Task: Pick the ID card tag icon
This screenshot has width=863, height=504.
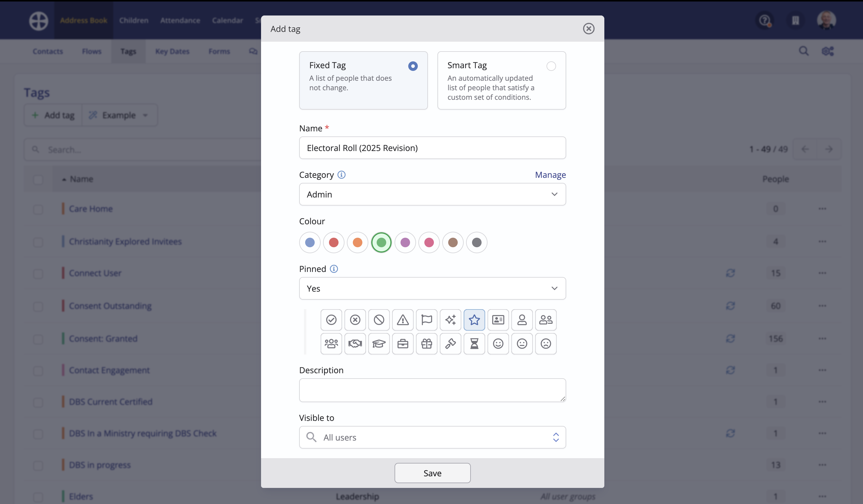Action: [x=498, y=320]
